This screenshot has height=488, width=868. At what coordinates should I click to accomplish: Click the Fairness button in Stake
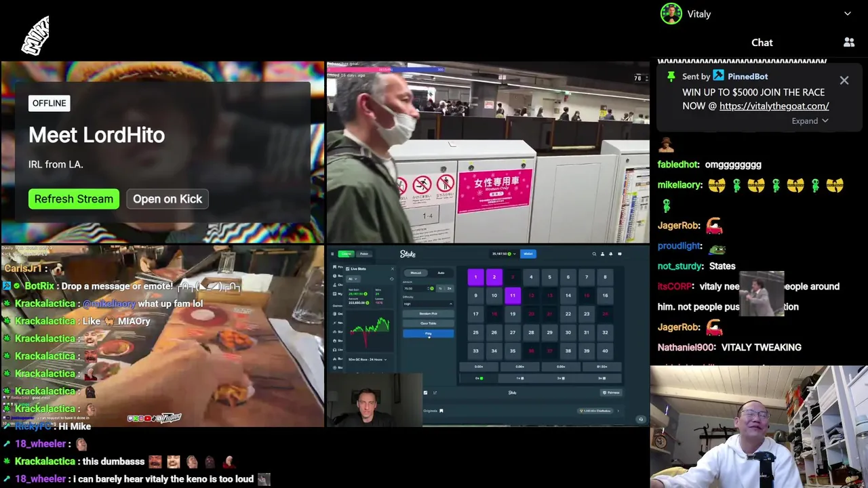click(612, 392)
